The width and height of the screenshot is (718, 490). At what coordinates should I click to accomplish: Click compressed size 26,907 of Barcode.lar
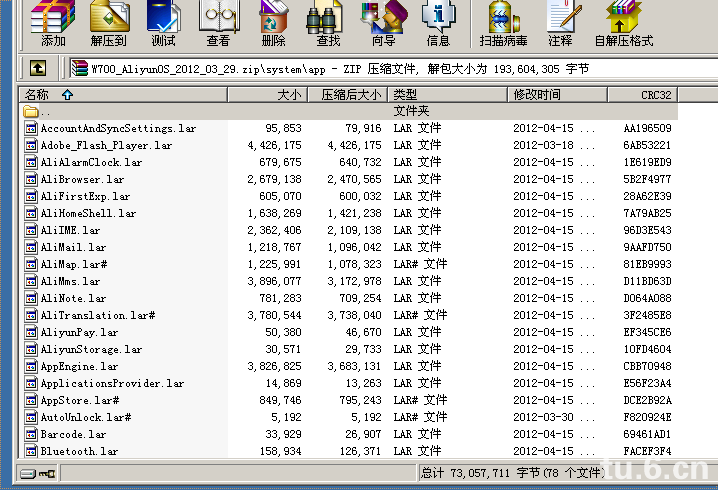pos(364,434)
